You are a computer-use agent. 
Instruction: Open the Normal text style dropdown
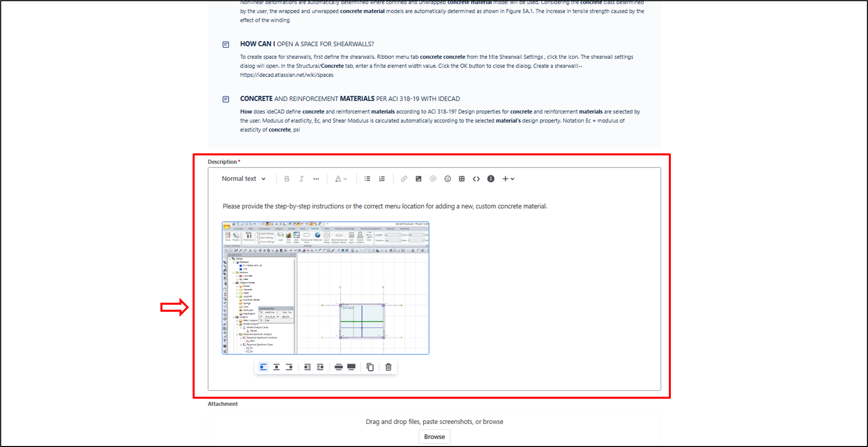[x=244, y=178]
